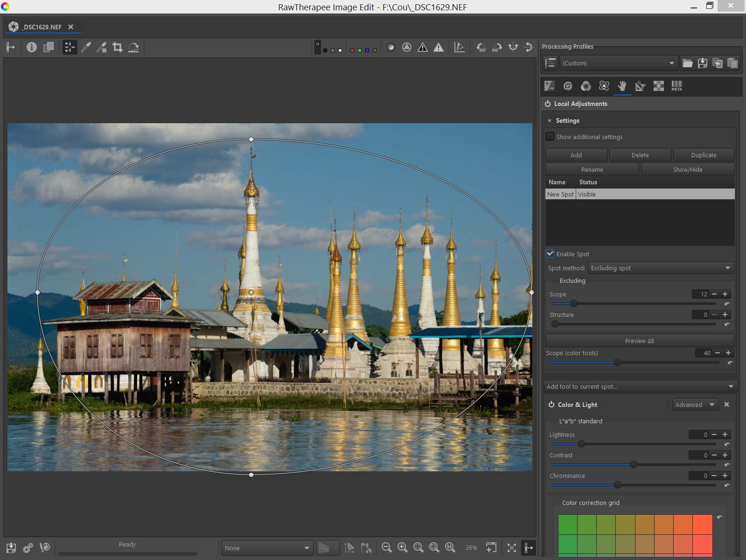Switch to the Local Adjustments tab
Image resolution: width=746 pixels, height=560 pixels.
point(622,86)
